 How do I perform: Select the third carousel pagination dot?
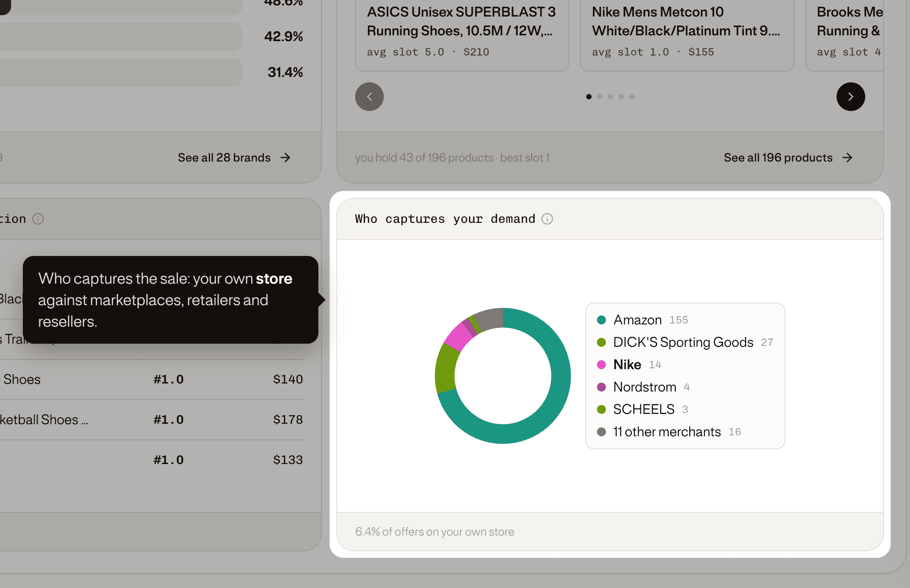(610, 97)
